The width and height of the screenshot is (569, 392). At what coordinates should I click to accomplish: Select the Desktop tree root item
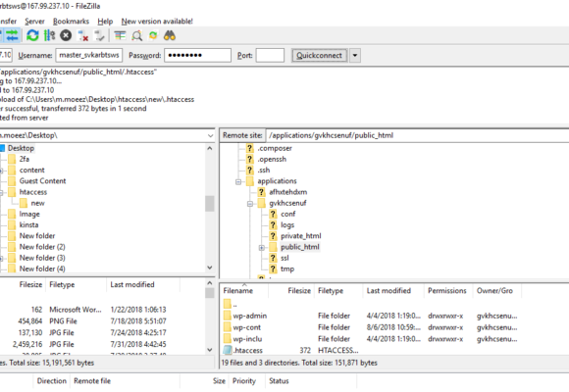click(21, 148)
